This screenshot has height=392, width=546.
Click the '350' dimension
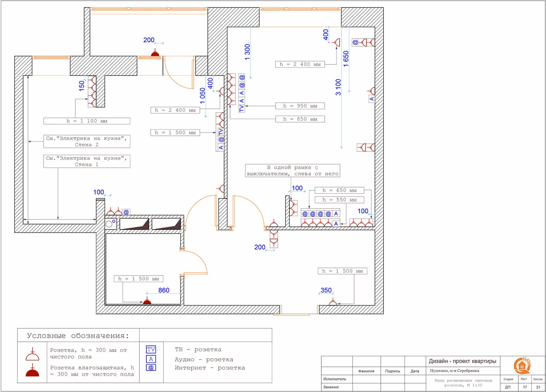(x=326, y=290)
